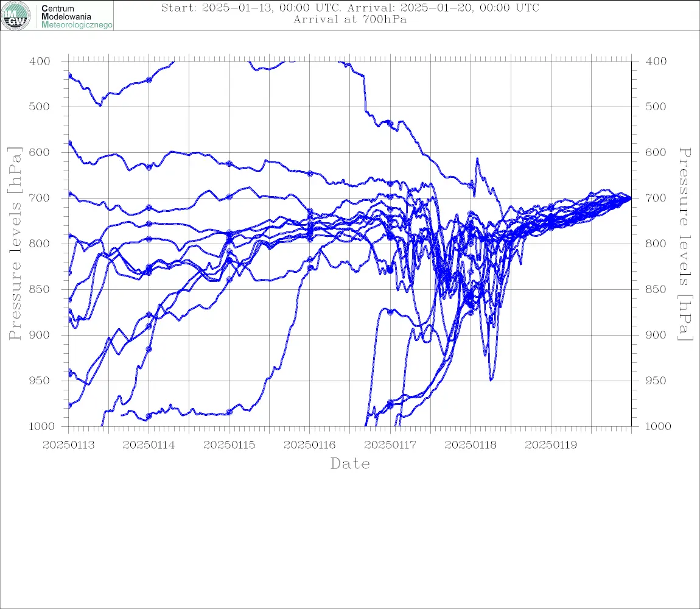Click the trajectory marker near 430 hPa on 20250113
The height and width of the screenshot is (609, 700).
69,76
